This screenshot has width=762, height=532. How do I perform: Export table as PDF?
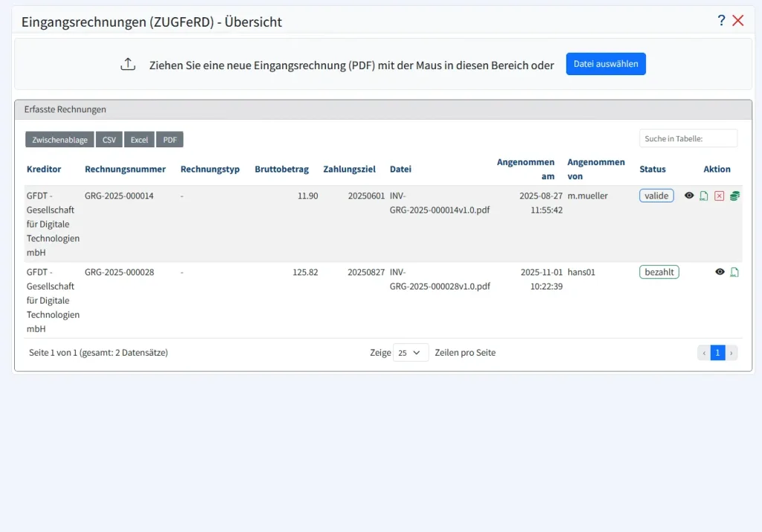tap(169, 139)
